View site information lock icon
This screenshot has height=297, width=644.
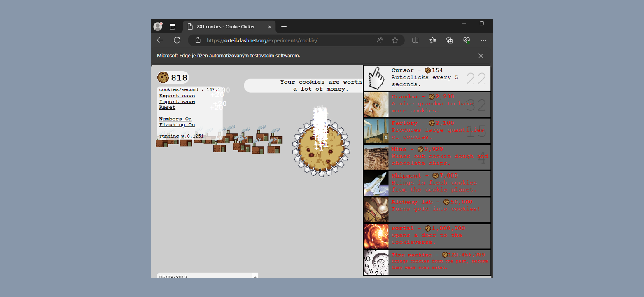pyautogui.click(x=198, y=40)
